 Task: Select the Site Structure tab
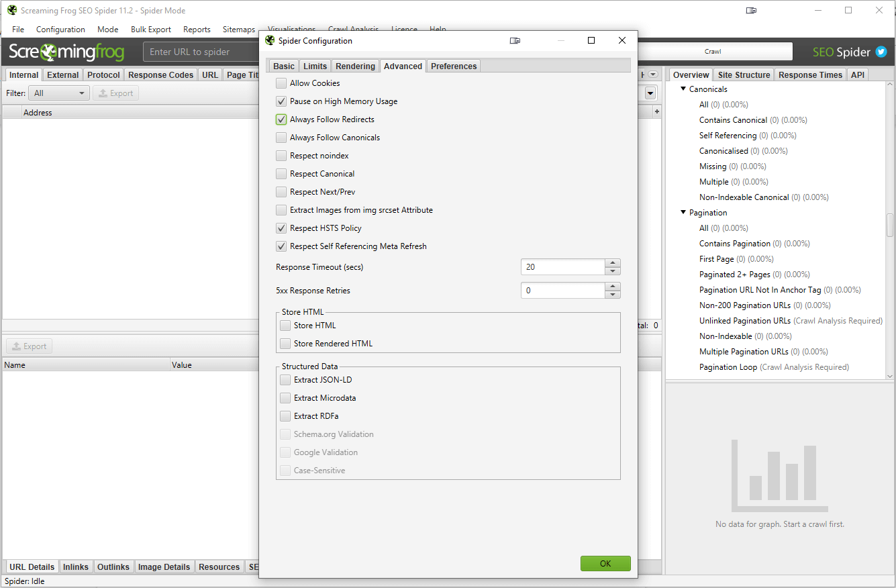[744, 75]
